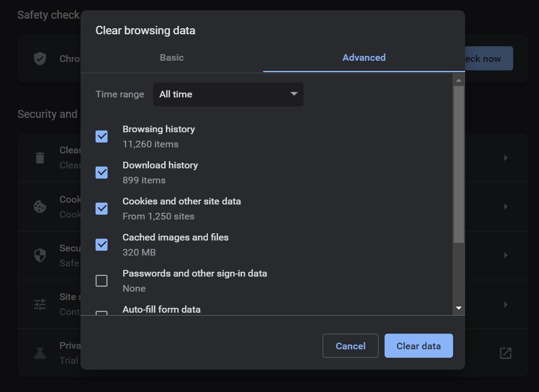Click the Clear data button
539x392 pixels.
coord(418,346)
